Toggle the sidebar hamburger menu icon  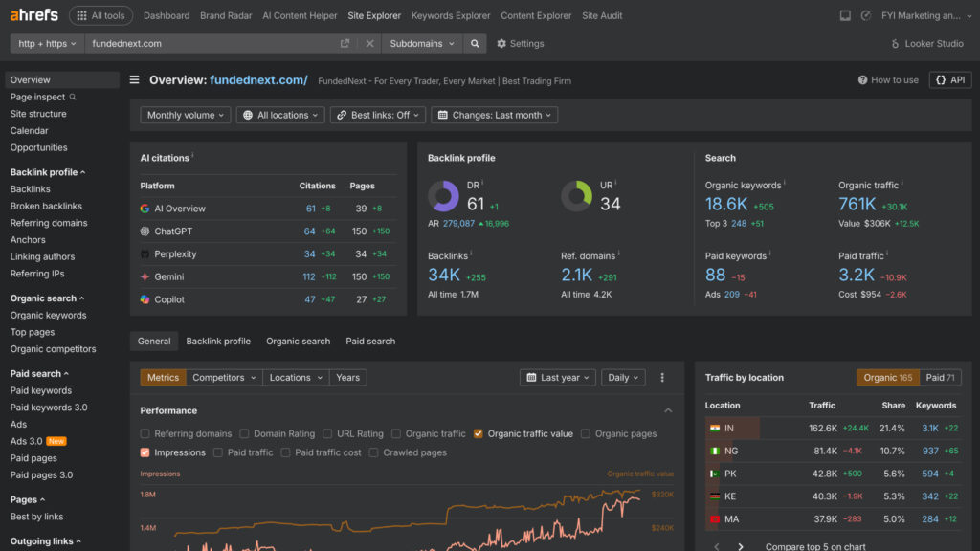point(134,80)
